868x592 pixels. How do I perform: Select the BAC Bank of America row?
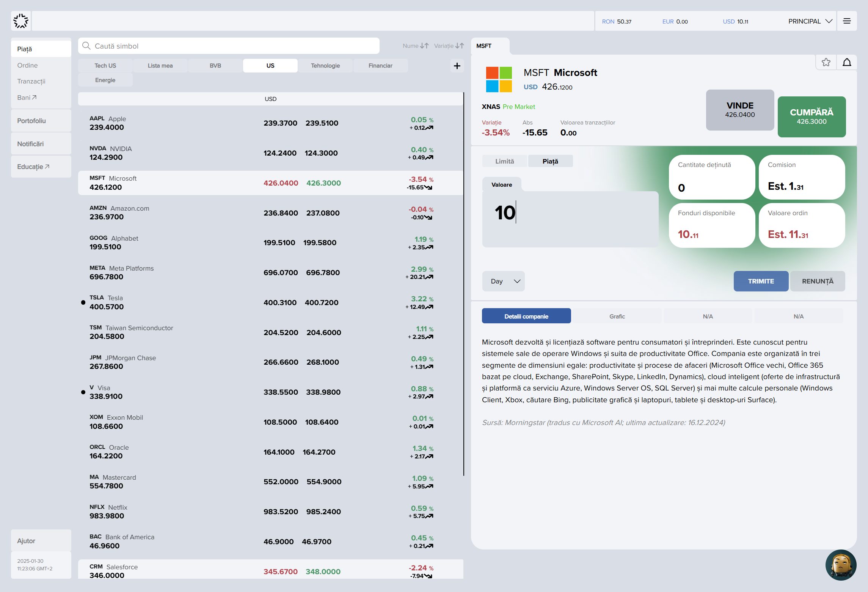270,542
